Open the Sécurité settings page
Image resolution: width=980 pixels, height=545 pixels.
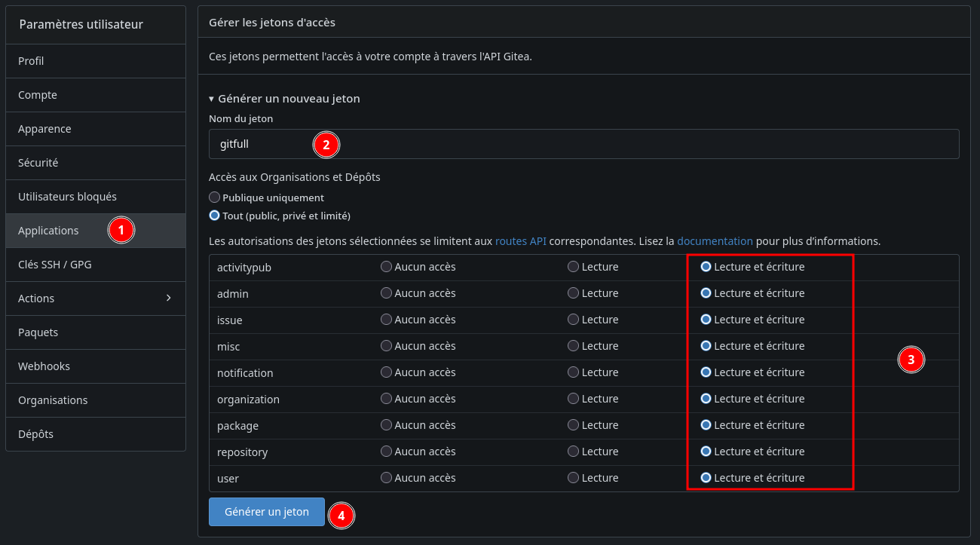point(38,163)
